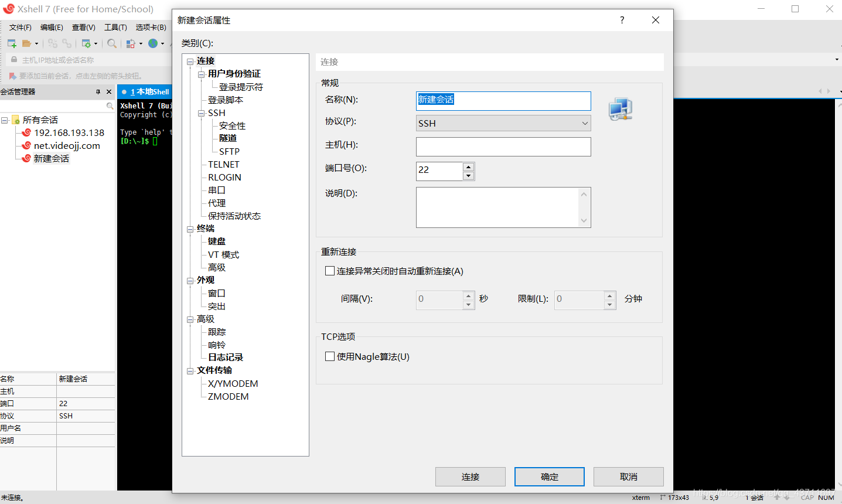Click the padlock icon in the address bar
Image resolution: width=842 pixels, height=504 pixels.
click(14, 60)
